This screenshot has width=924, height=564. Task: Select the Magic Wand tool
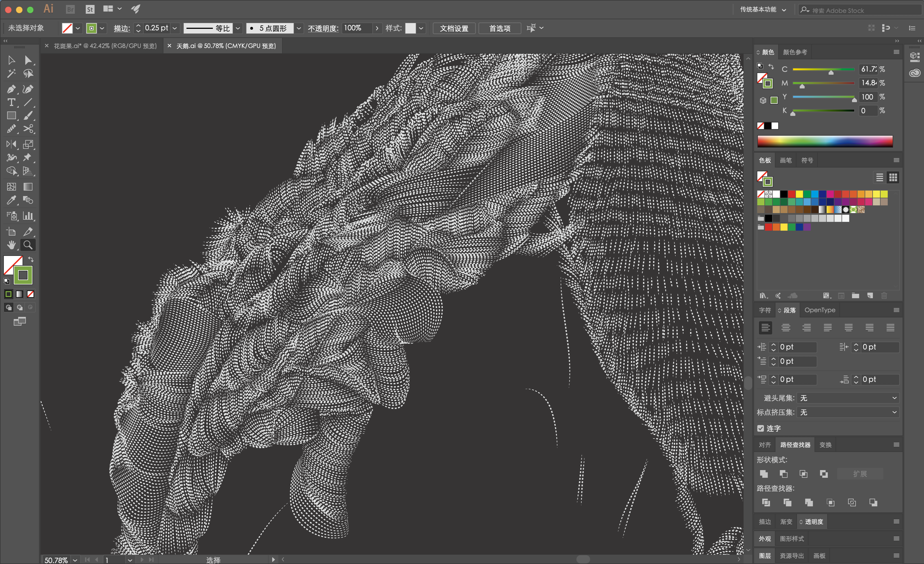coord(11,74)
